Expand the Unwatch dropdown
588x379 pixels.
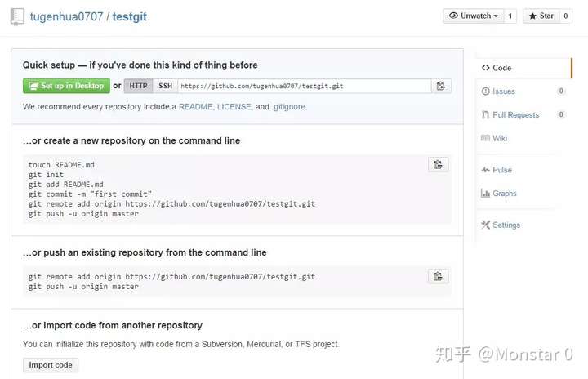(x=474, y=16)
